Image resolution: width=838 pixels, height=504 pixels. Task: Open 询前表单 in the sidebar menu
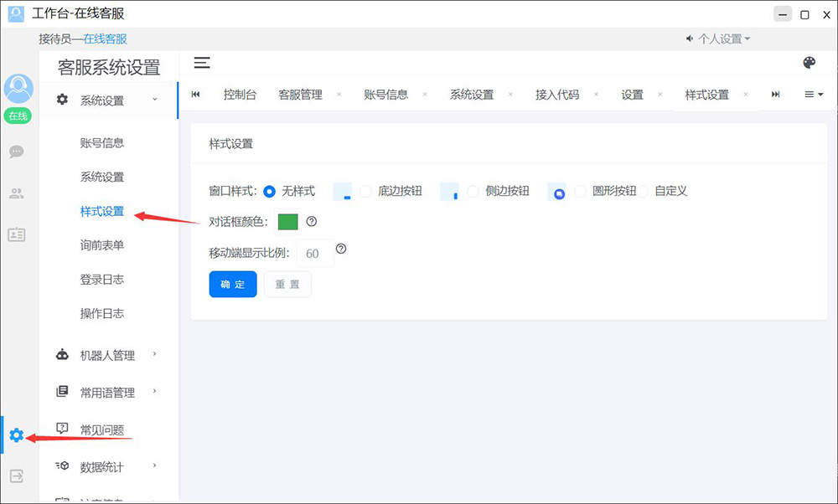[102, 245]
